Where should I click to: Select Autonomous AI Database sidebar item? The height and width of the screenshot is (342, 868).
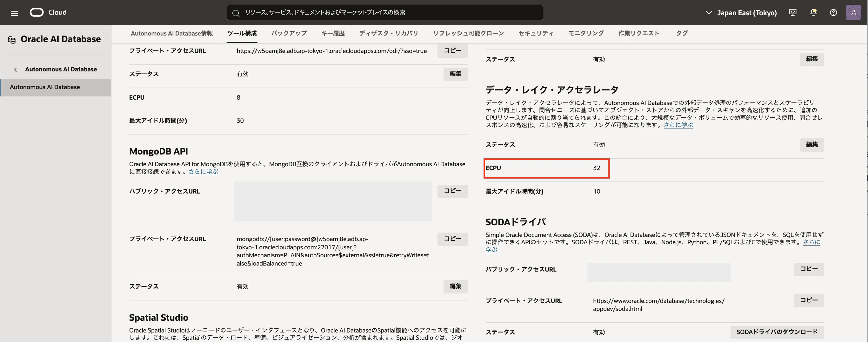(x=56, y=87)
